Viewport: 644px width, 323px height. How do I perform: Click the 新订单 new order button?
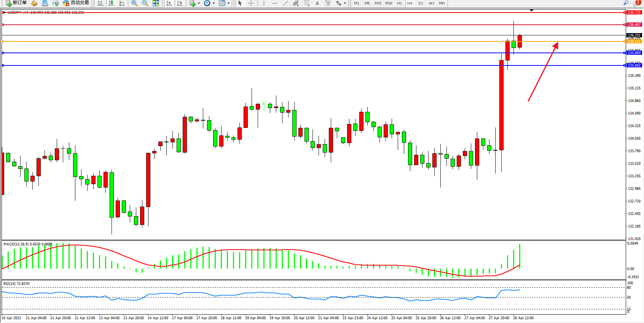coord(16,3)
